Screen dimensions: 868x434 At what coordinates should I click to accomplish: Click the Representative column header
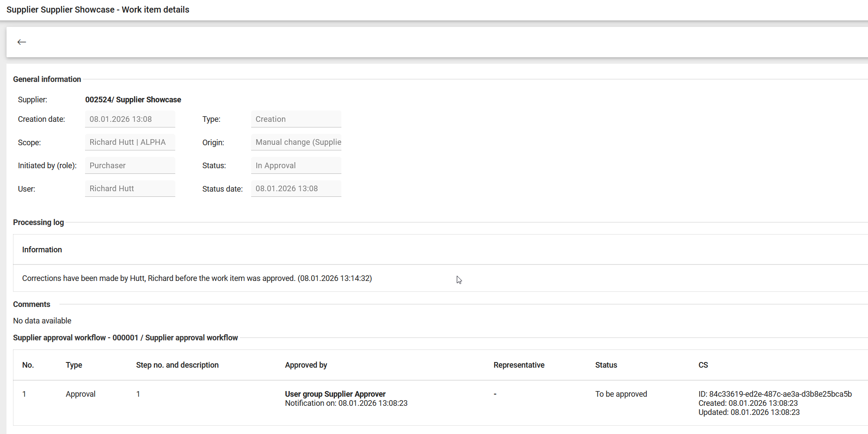click(x=519, y=365)
